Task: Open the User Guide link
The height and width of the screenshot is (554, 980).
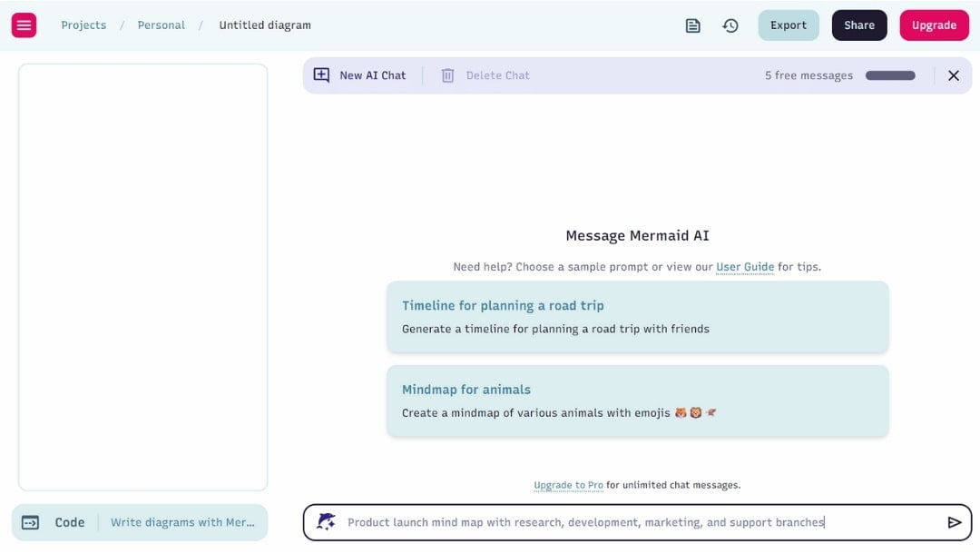Action: click(745, 267)
